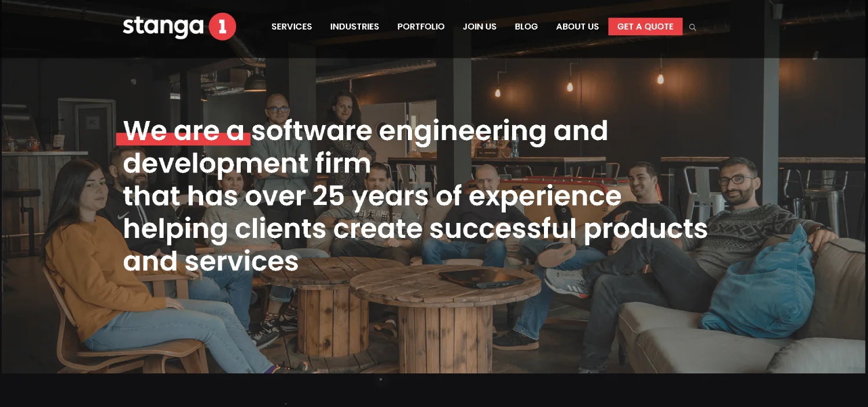Go to the Portfolio page
Screen dimensions: 868x407
[x=421, y=27]
